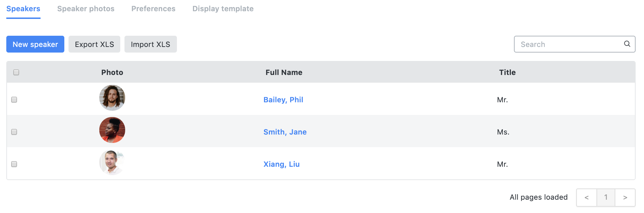Open the Display template tab
644x213 pixels.
223,9
